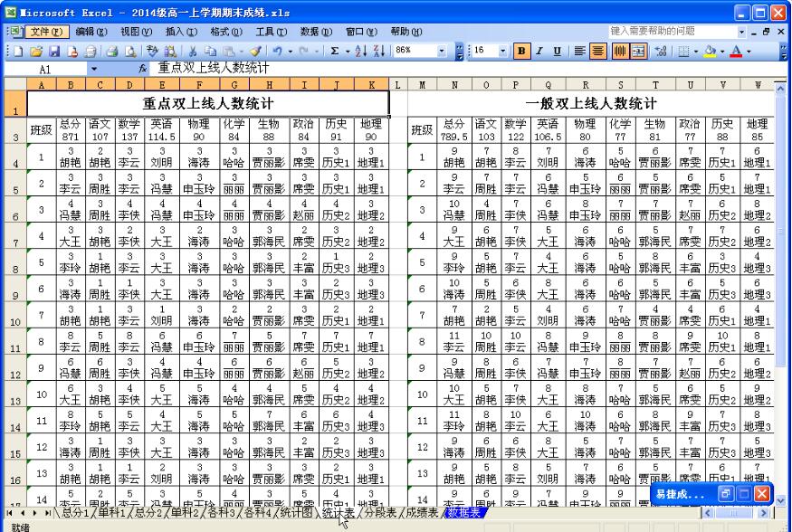The width and height of the screenshot is (792, 532).
Task: Select the 数据表 sheet tab
Action: click(x=464, y=513)
